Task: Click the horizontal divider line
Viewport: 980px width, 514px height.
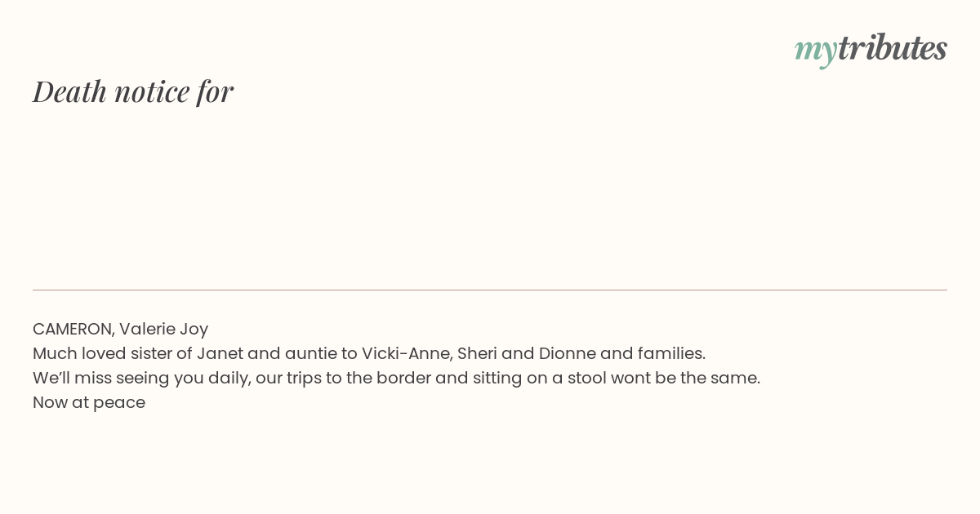Action: tap(490, 290)
